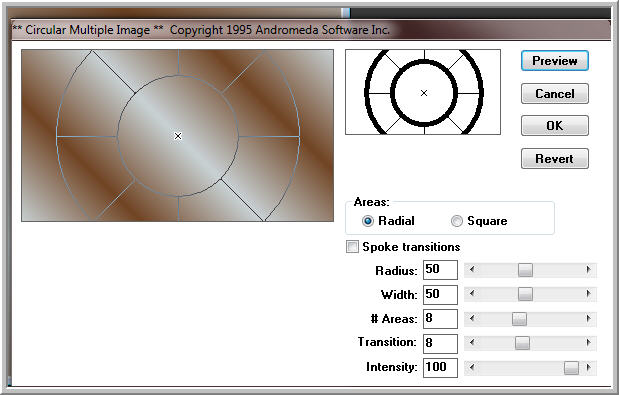Click the # Areas number field

point(440,319)
